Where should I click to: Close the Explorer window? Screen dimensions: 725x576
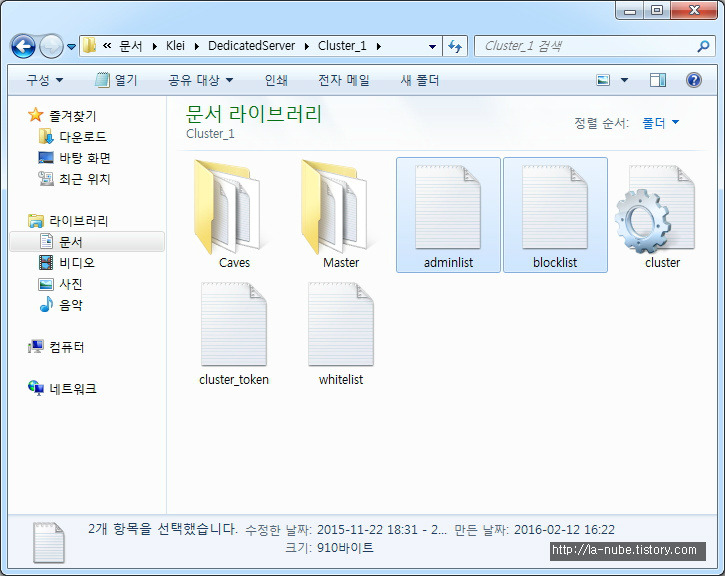tap(694, 10)
